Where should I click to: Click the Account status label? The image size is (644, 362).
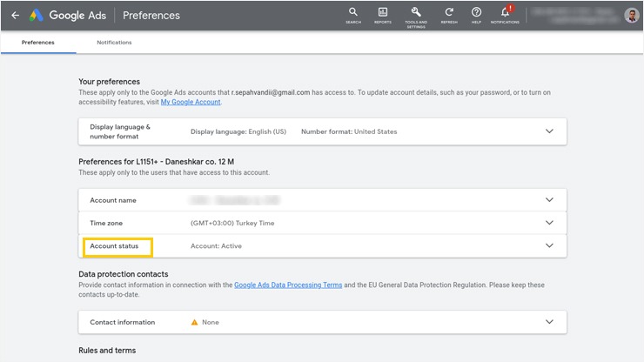point(114,246)
